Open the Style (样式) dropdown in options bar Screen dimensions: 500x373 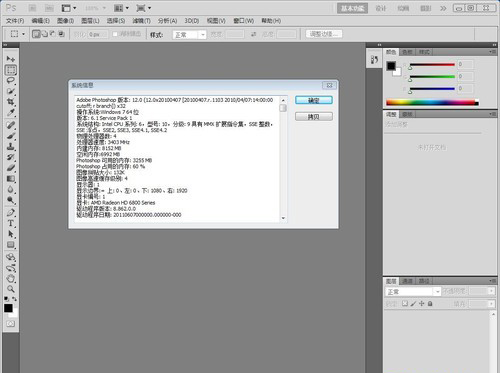[189, 35]
